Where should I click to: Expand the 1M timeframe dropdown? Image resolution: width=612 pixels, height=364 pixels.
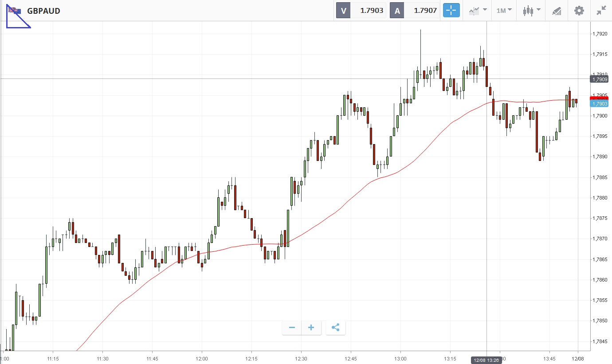[504, 11]
